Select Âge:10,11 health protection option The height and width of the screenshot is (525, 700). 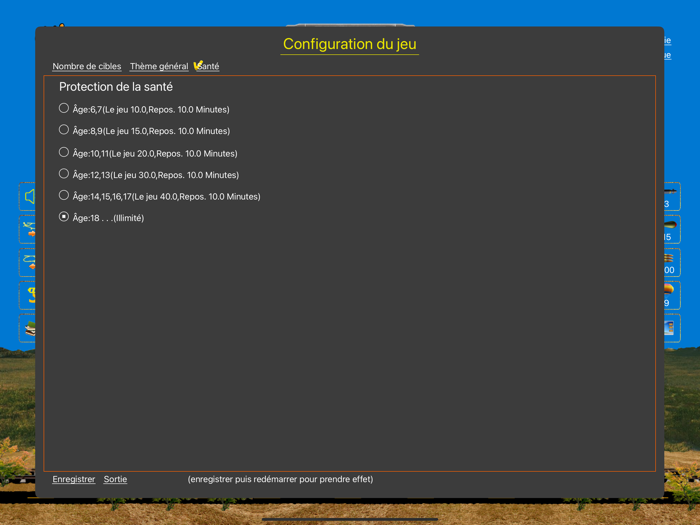[x=64, y=152]
